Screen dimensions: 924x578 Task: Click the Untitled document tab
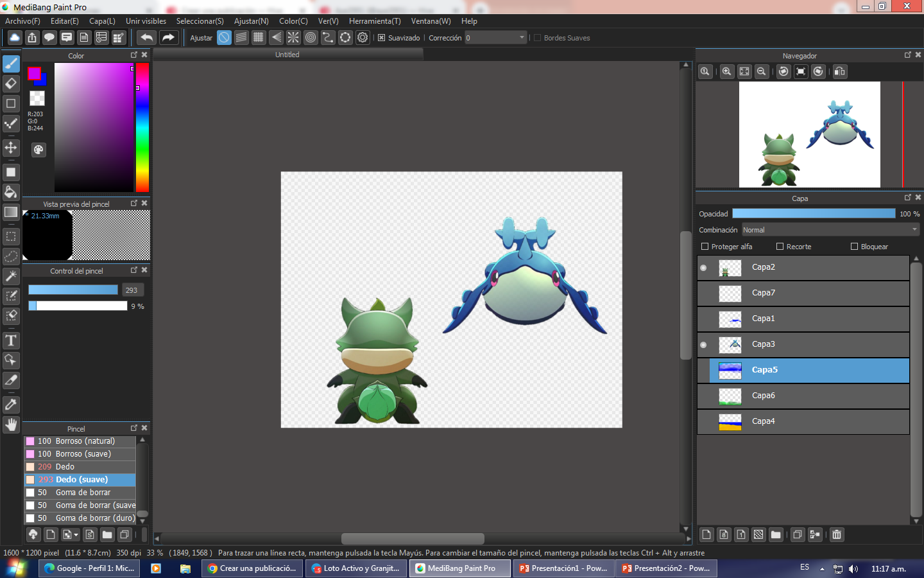pos(287,55)
